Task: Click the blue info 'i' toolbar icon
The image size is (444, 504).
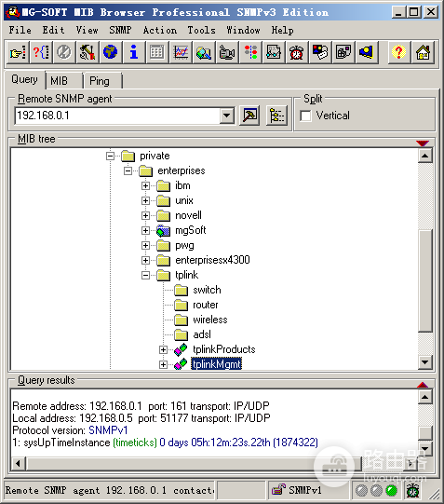Action: pos(133,52)
